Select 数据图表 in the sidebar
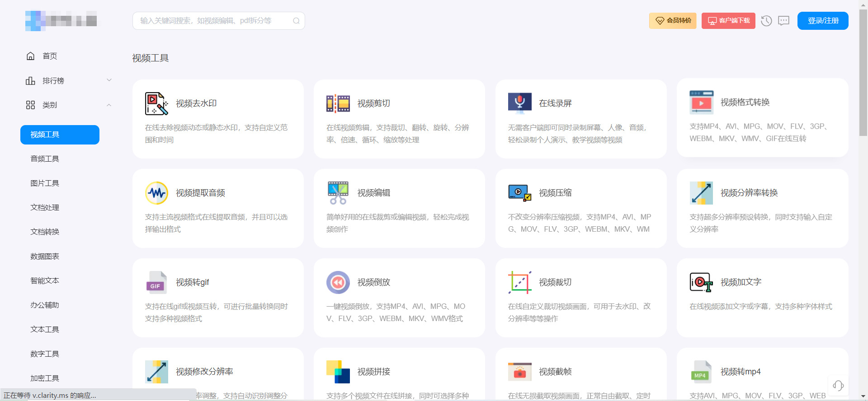This screenshot has width=868, height=401. tap(45, 256)
